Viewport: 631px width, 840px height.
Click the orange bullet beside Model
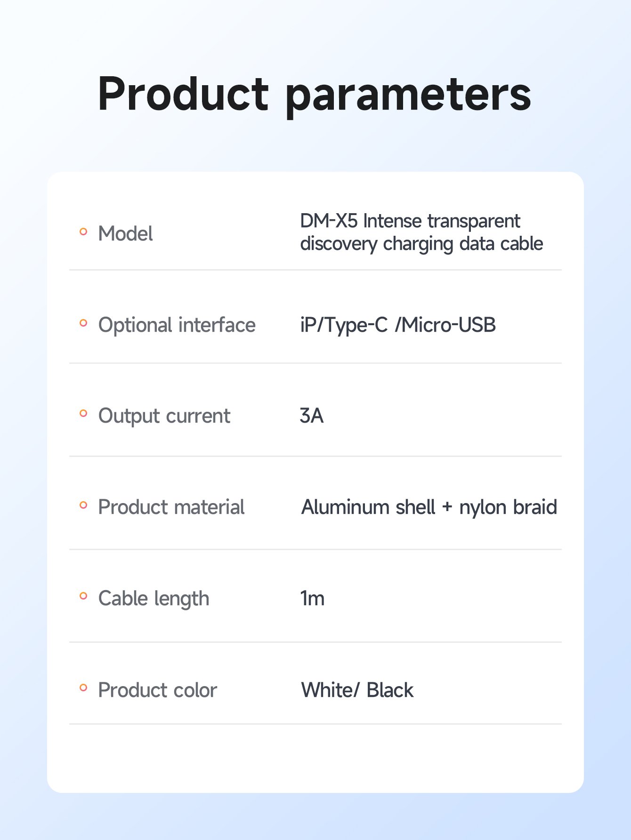coord(83,232)
